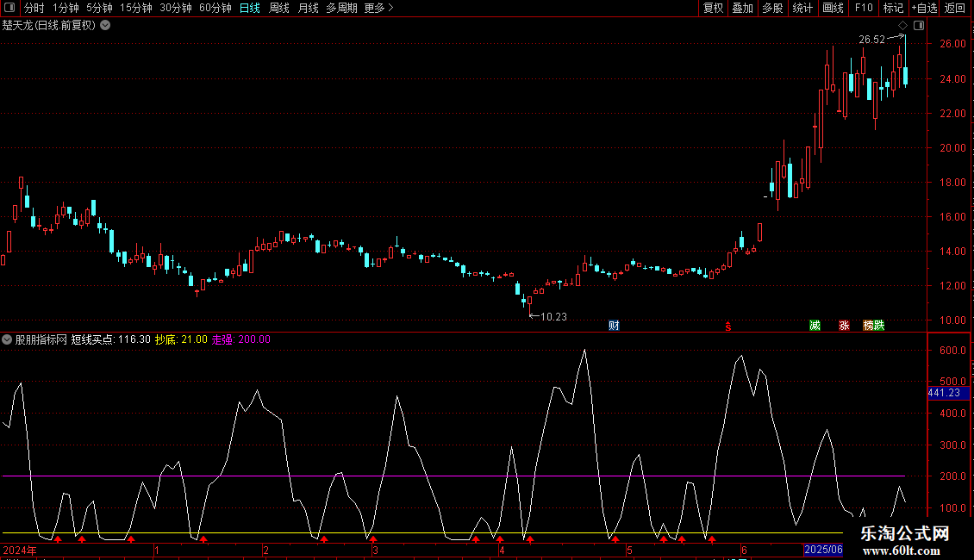The width and height of the screenshot is (974, 560).
Task: Click the green 减 event marker
Action: [x=815, y=326]
